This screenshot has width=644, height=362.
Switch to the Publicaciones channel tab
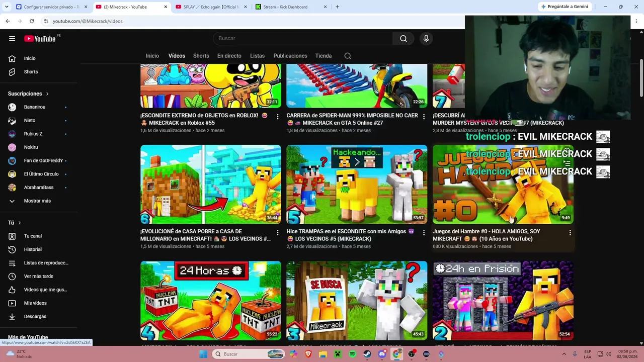pos(290,56)
